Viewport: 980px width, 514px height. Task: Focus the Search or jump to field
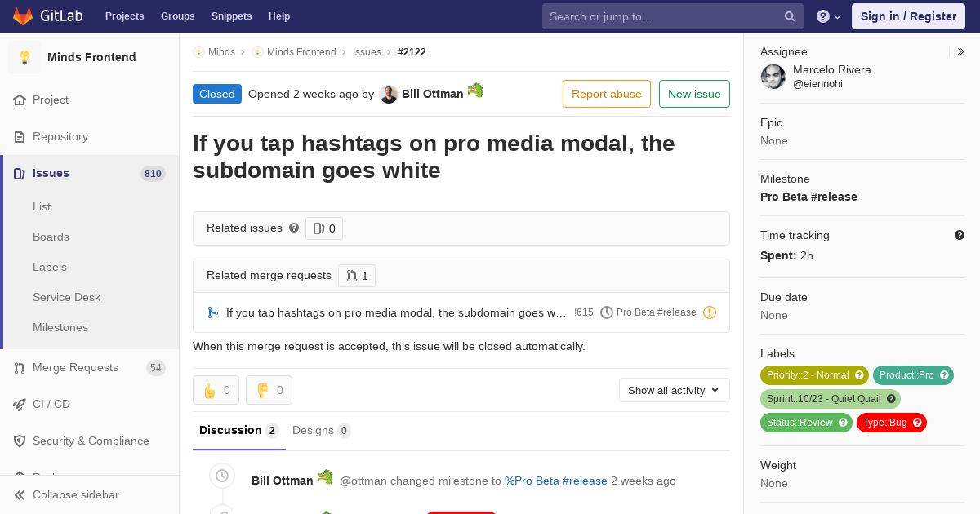[673, 16]
